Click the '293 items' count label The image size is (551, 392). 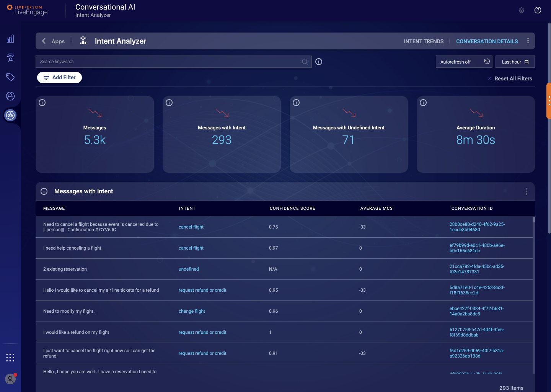pos(511,388)
